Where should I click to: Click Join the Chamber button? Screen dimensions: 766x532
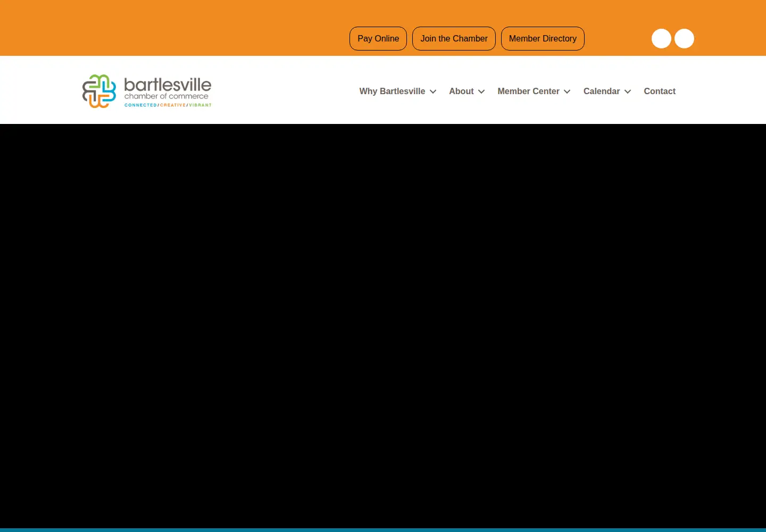[x=454, y=38]
